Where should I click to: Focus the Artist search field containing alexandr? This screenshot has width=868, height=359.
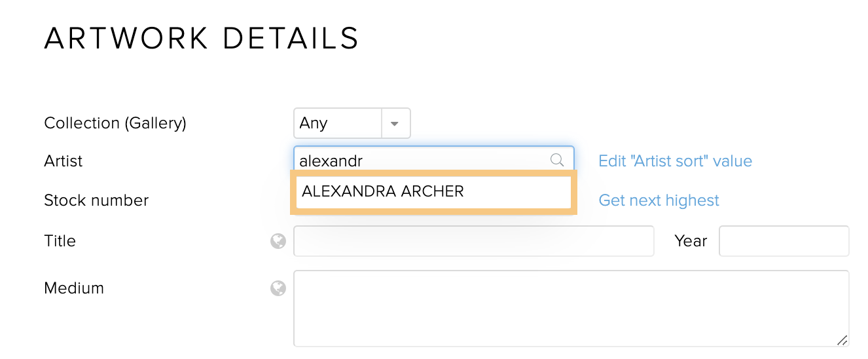point(433,161)
